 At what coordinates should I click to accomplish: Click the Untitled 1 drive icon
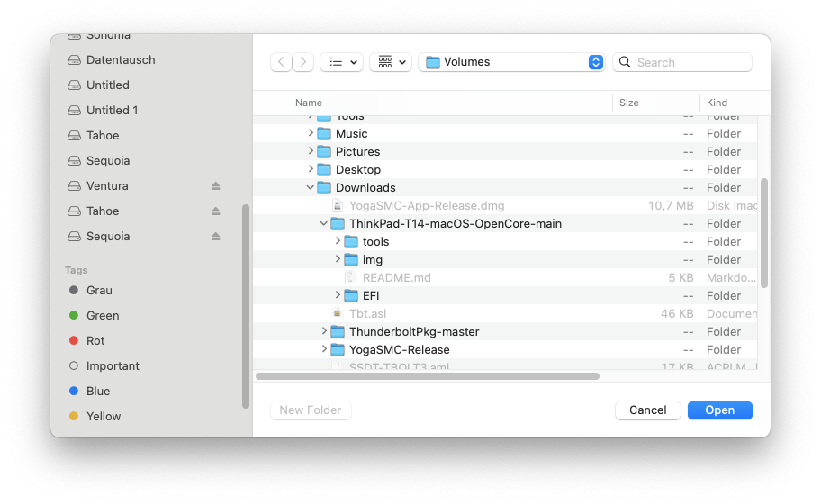click(75, 110)
